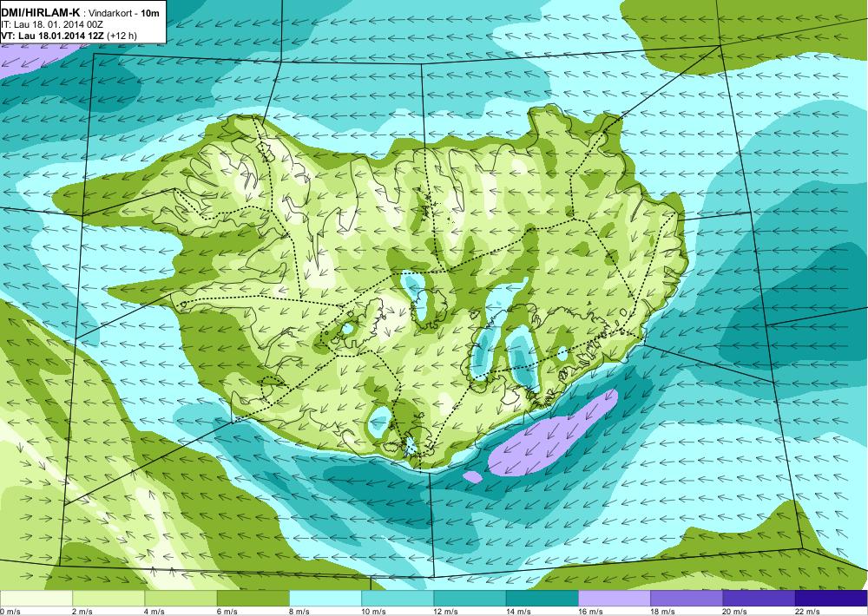
Task: Click the 16–18 m/s lavender legend swatch
Action: pos(615,599)
